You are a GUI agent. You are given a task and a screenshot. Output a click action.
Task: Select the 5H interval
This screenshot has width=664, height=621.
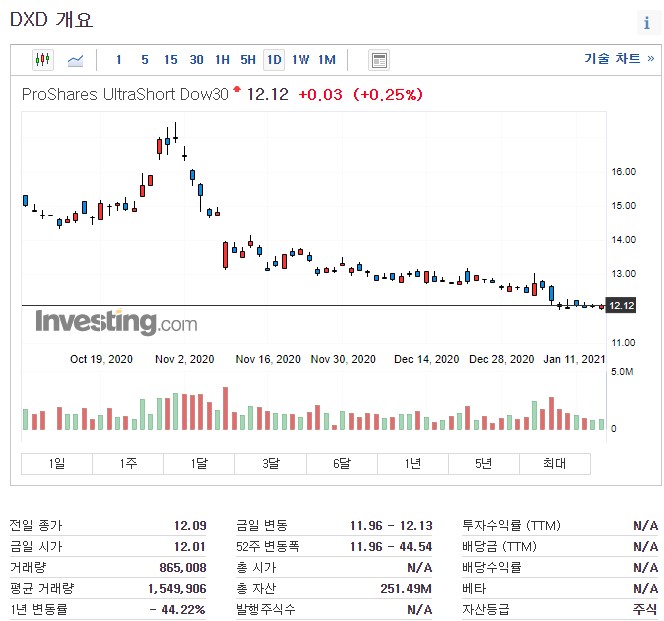click(248, 60)
